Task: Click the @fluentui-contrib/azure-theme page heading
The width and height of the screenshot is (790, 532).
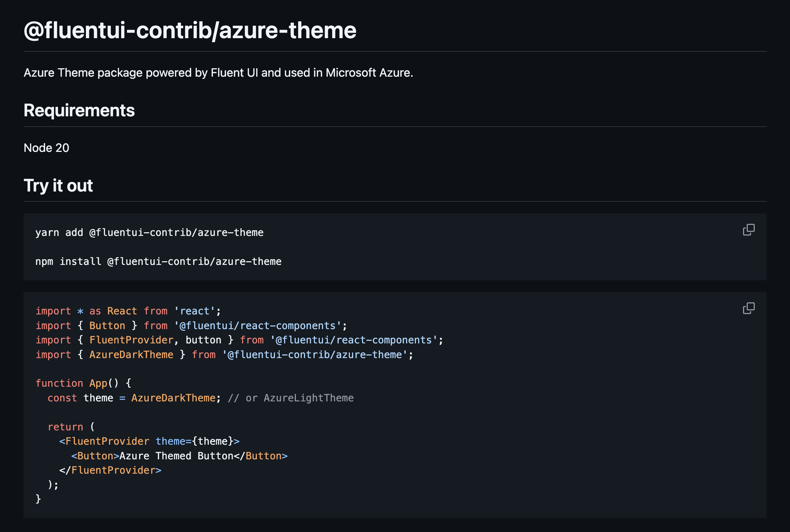Action: coord(190,30)
